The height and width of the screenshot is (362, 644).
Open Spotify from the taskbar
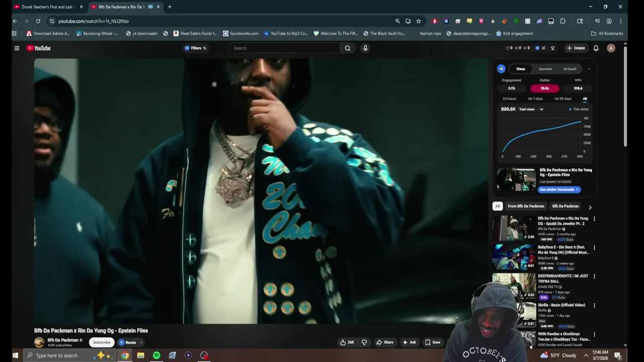pyautogui.click(x=156, y=355)
